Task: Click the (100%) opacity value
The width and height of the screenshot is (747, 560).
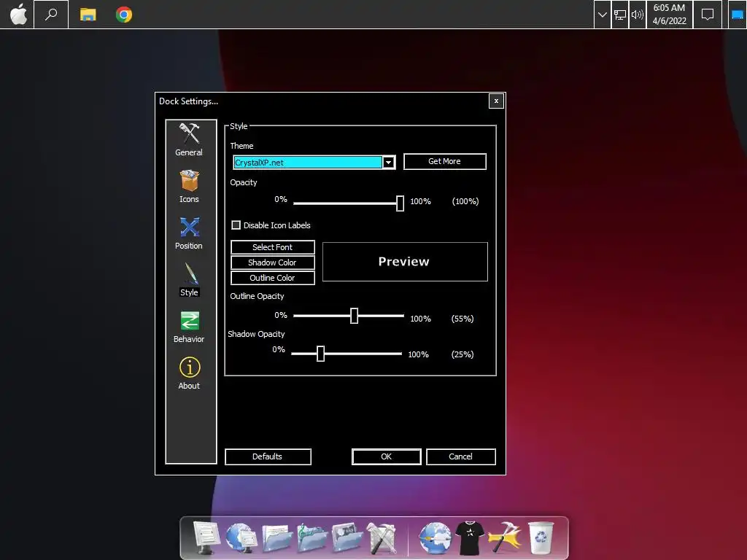Action: (465, 201)
